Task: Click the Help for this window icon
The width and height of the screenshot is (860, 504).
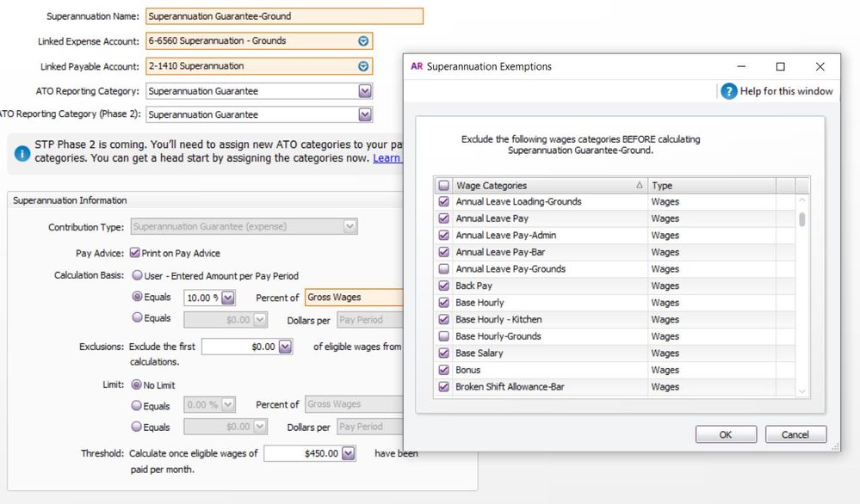Action: tap(728, 91)
